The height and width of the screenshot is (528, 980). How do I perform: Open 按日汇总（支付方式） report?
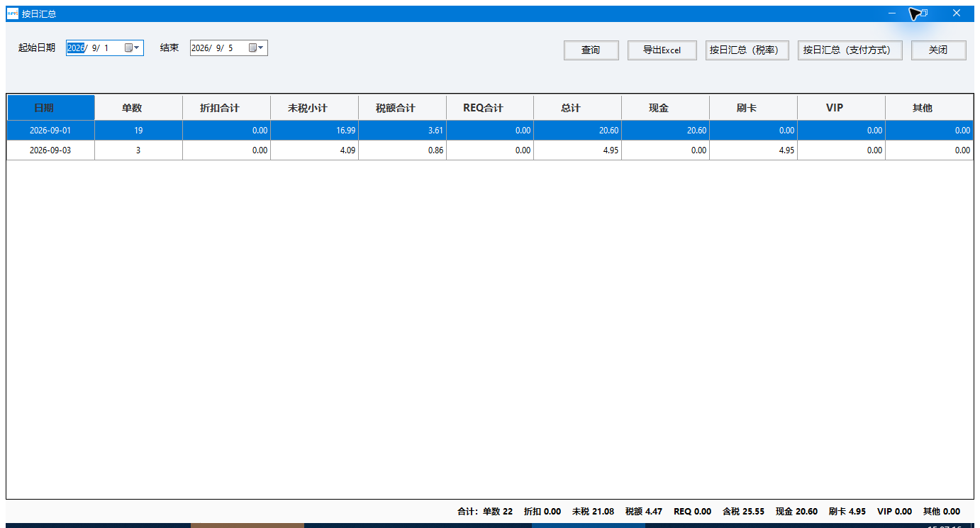point(850,50)
